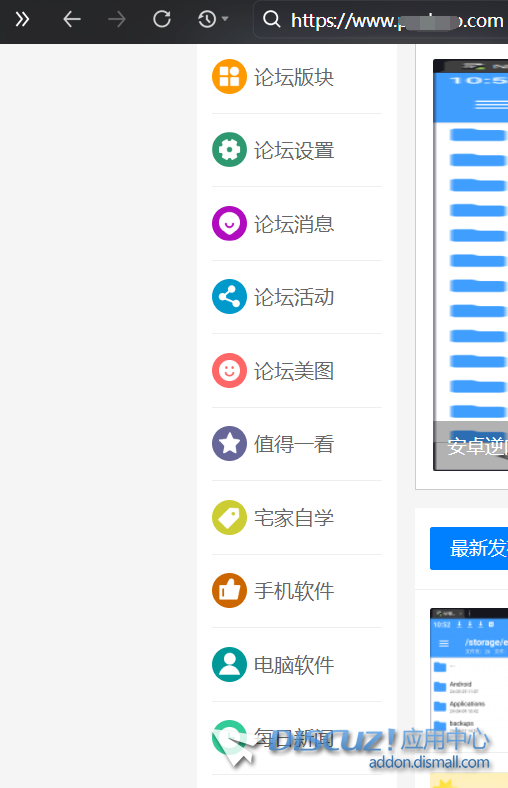Go back to previous page
Image resolution: width=508 pixels, height=788 pixels.
point(72,20)
